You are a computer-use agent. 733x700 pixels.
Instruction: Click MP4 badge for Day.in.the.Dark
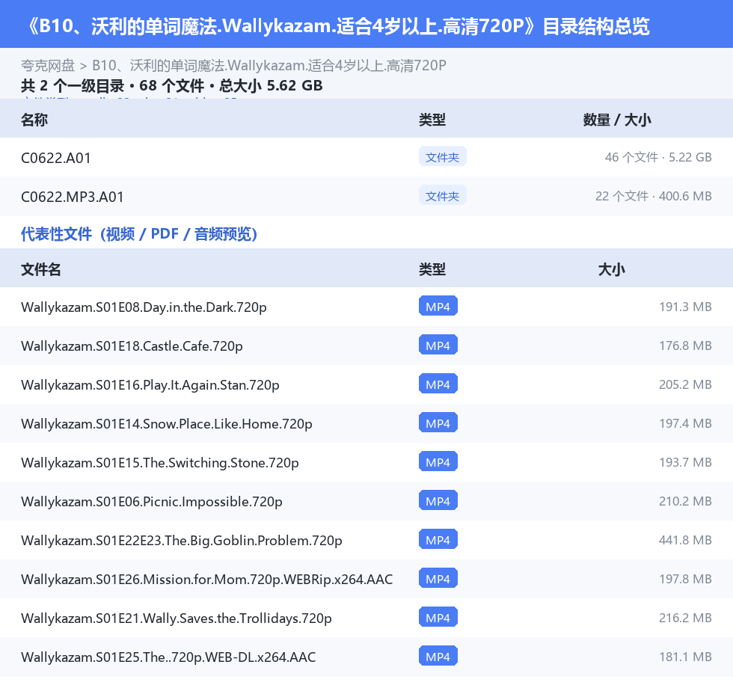point(438,306)
